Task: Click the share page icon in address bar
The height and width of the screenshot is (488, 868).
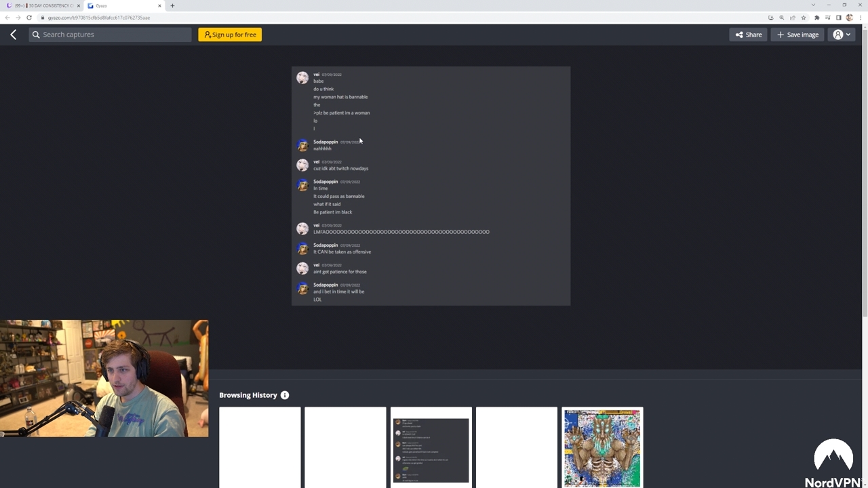Action: [792, 18]
